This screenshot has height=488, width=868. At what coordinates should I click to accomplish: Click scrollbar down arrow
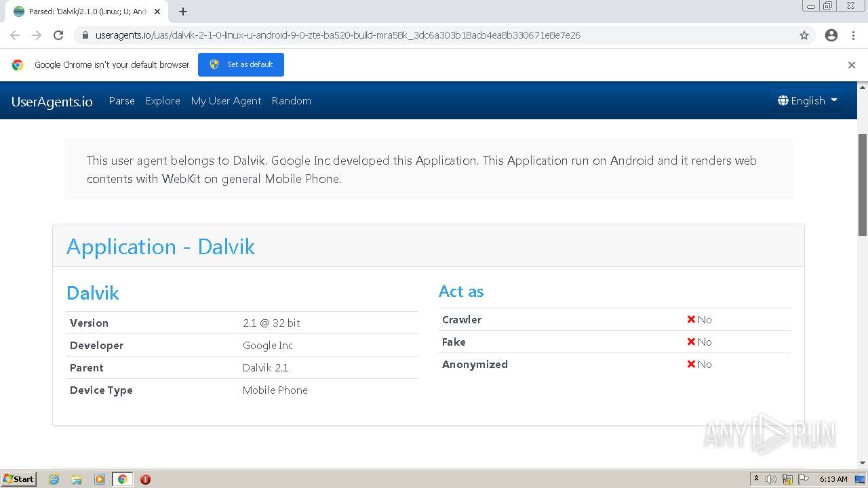pyautogui.click(x=863, y=463)
